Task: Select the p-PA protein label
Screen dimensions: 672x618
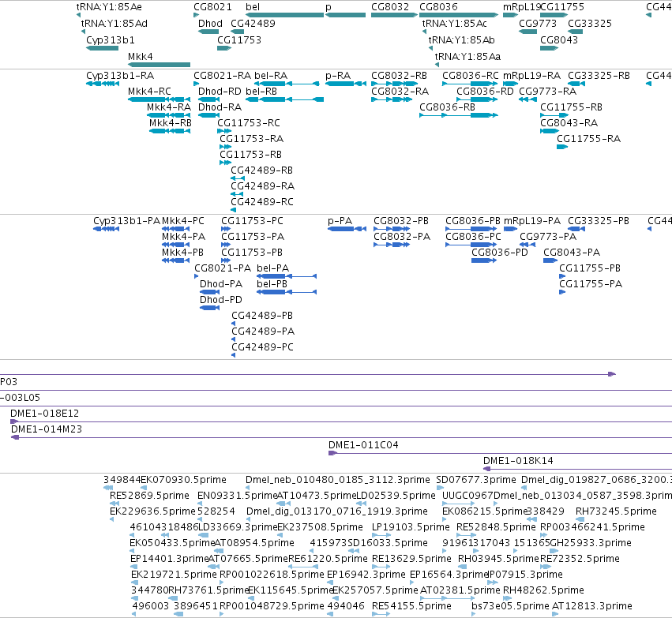Action: 340,221
